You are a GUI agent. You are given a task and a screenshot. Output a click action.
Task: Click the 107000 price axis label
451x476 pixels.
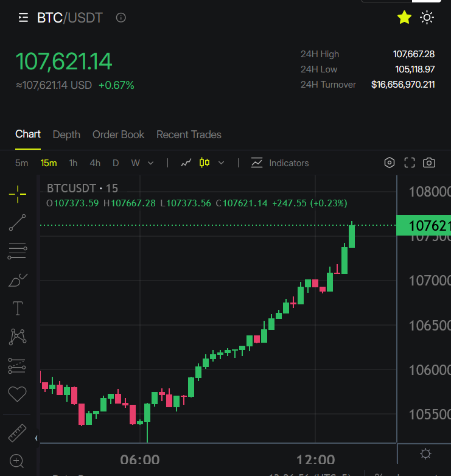[x=430, y=281]
